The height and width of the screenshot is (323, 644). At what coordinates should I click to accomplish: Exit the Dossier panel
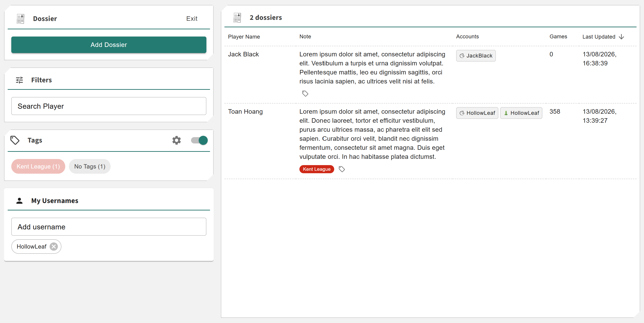tap(192, 18)
